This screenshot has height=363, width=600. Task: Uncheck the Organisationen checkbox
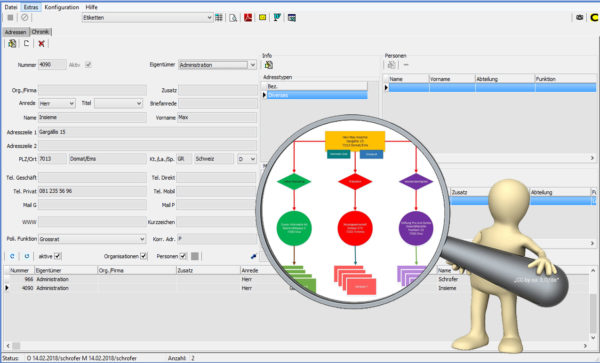[x=143, y=256]
